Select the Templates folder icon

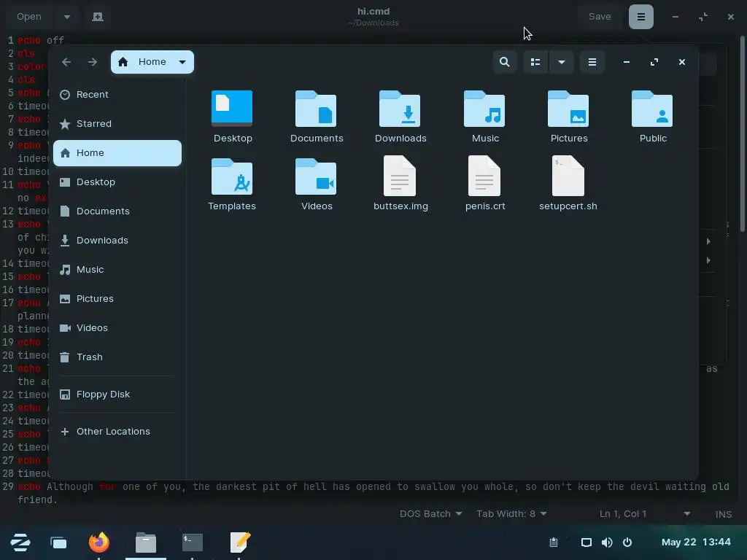232,176
